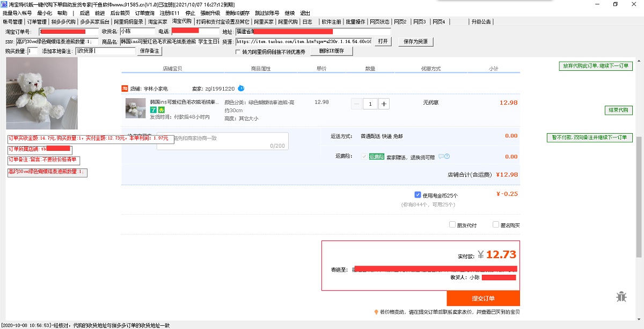Click the 运费险 question mark help icon
Viewport: 644px width, 329px height.
coord(447,157)
